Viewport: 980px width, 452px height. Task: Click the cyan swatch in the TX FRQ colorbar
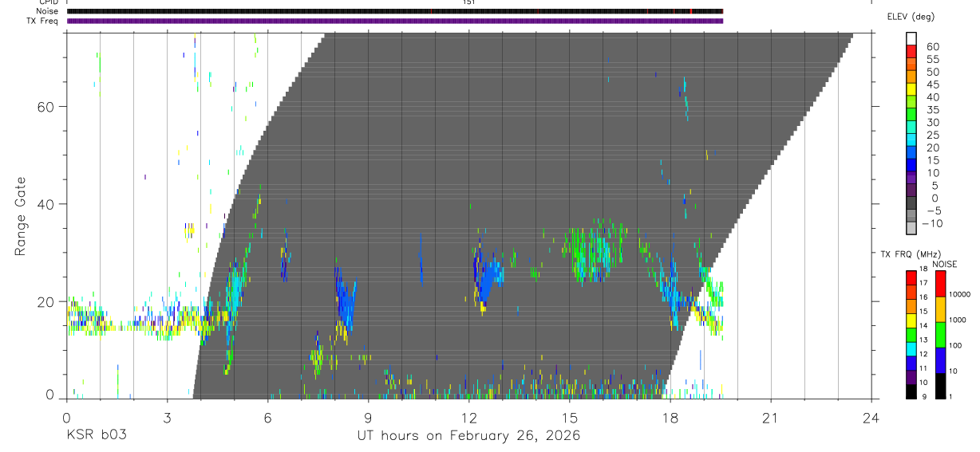pyautogui.click(x=911, y=348)
